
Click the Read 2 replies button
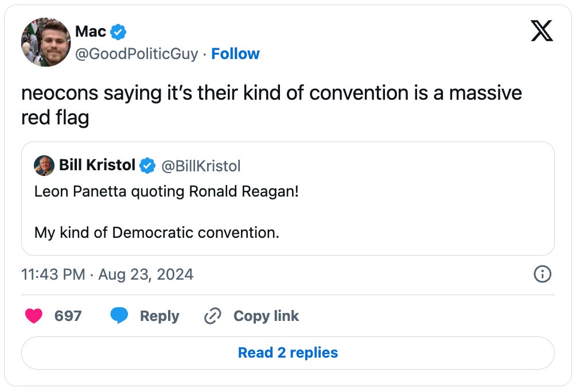pyautogui.click(x=288, y=352)
